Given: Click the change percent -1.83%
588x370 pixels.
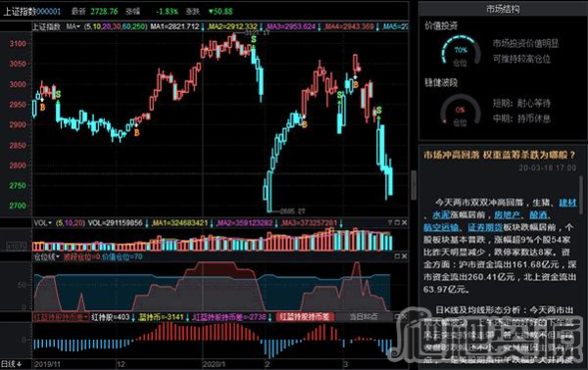Looking at the screenshot, I should coord(167,12).
